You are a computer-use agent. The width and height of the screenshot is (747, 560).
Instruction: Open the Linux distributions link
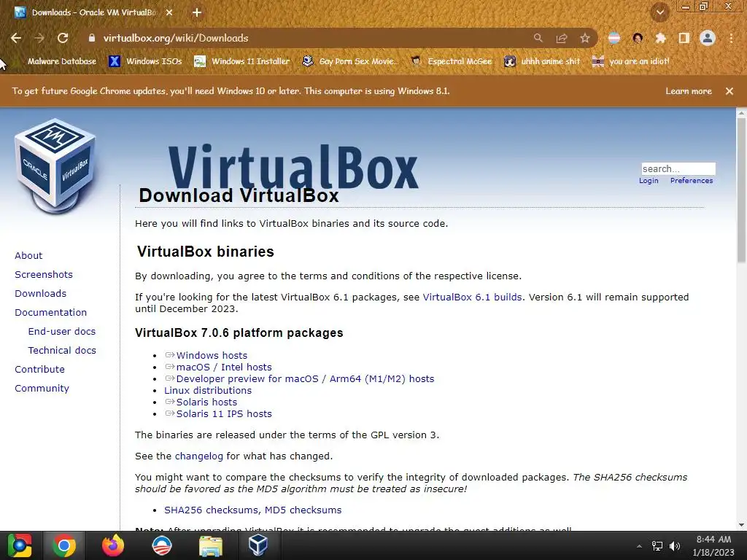[x=208, y=391]
